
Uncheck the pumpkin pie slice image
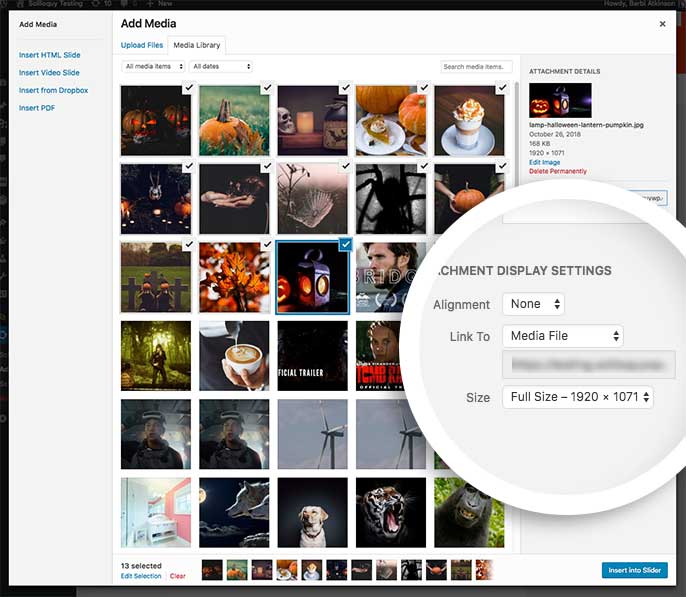pos(424,87)
